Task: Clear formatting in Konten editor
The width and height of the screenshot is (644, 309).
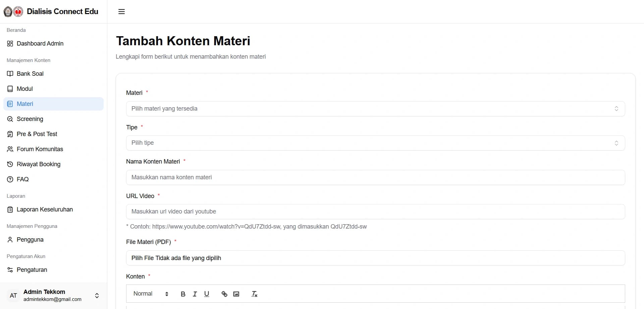Action: [255, 294]
